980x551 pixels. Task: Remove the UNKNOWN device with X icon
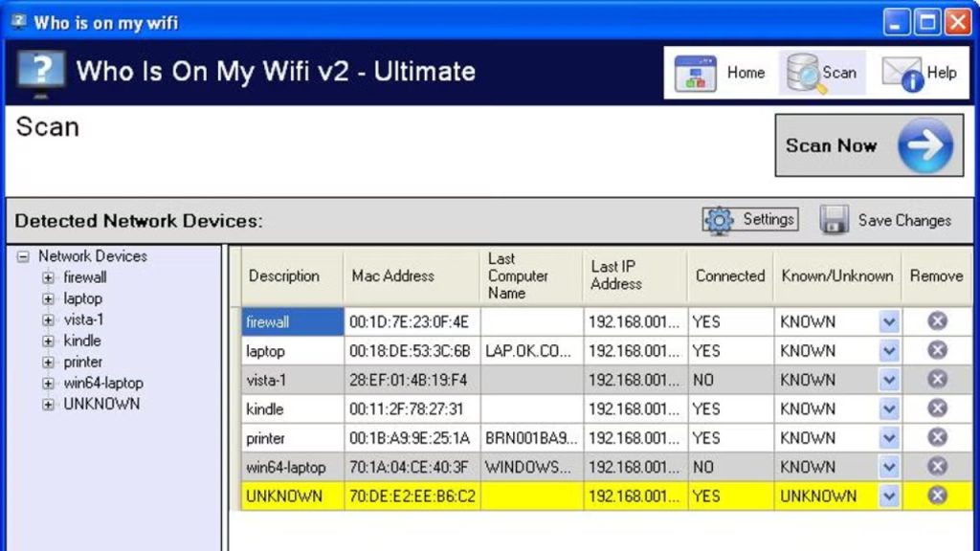click(937, 496)
